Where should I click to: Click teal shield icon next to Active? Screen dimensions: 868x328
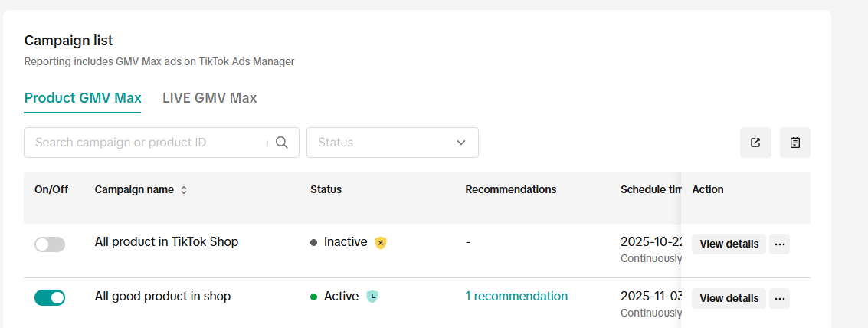tap(372, 297)
